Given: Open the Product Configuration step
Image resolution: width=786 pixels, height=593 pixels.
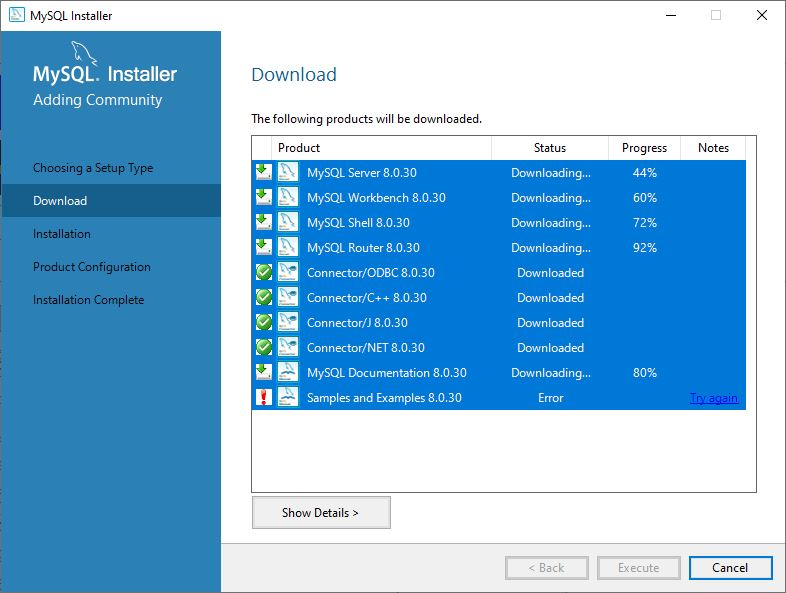Looking at the screenshot, I should pyautogui.click(x=92, y=267).
